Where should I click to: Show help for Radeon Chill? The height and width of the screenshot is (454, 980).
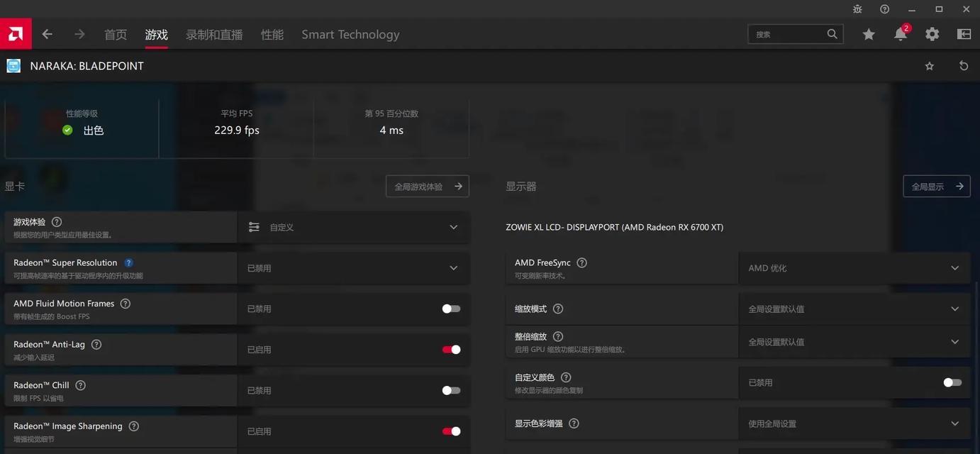coord(81,385)
